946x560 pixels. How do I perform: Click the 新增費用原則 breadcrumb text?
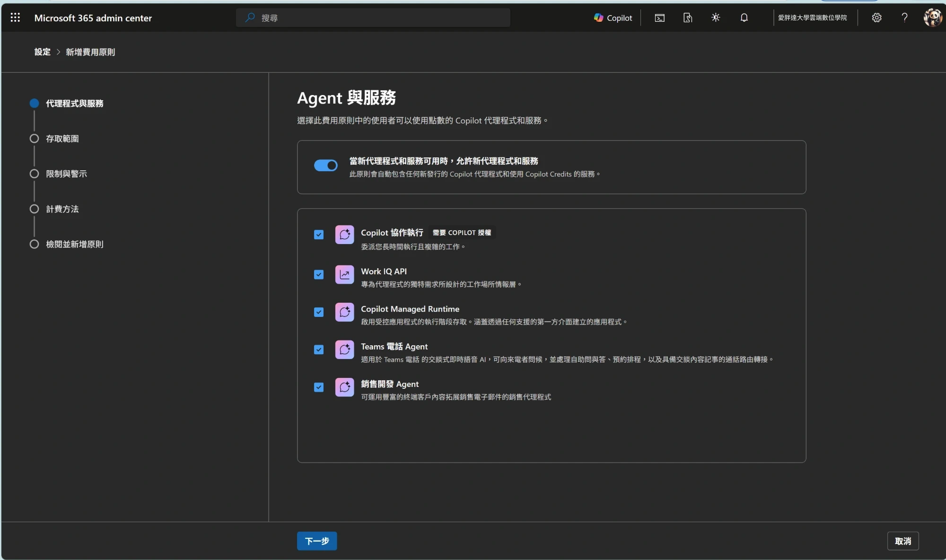[90, 52]
